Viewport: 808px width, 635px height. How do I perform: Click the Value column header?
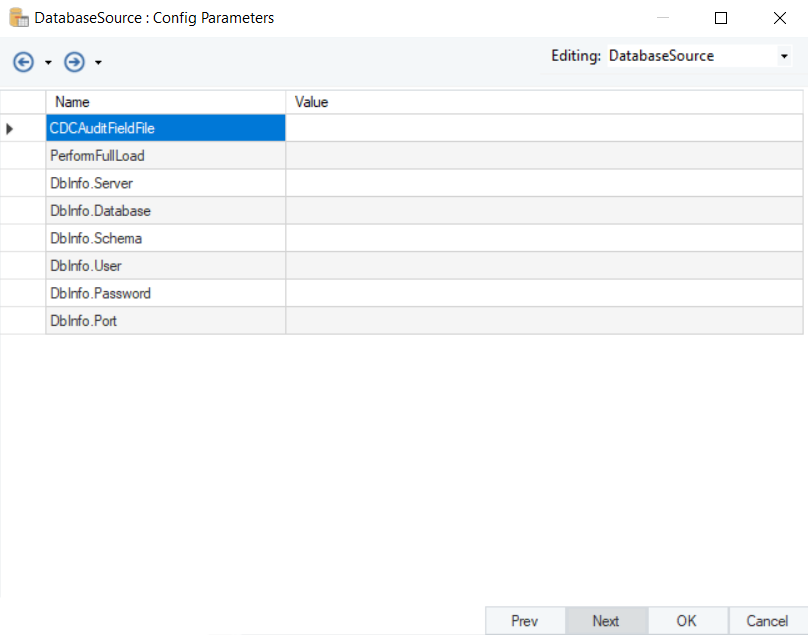coord(544,102)
